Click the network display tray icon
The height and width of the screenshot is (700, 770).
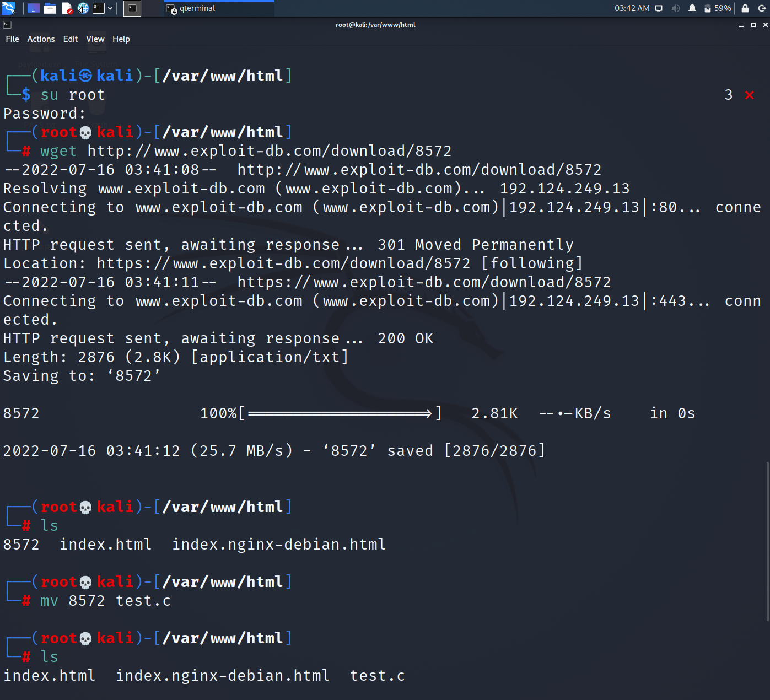point(659,8)
